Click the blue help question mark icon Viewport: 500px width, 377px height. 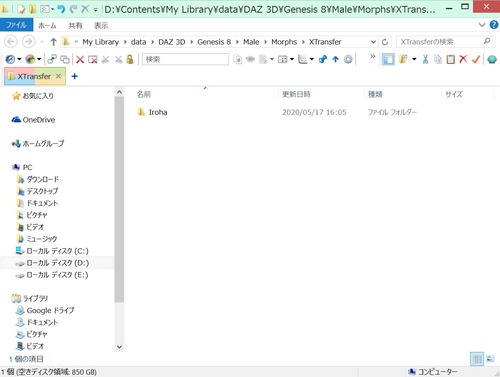[x=494, y=24]
